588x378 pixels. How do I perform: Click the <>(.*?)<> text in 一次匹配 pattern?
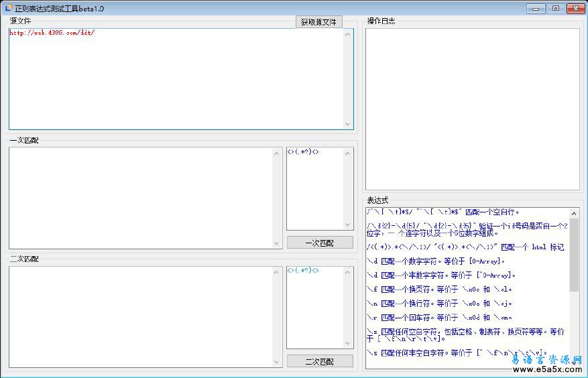coord(303,152)
